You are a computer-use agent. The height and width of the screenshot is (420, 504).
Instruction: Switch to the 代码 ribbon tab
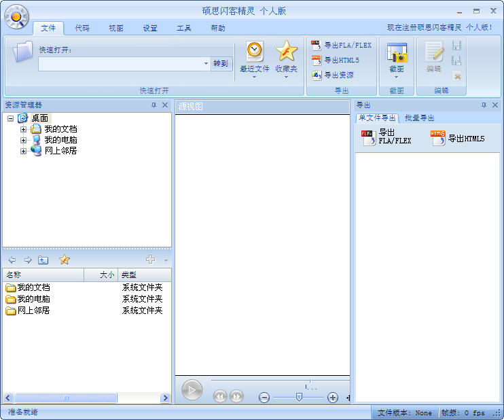click(x=82, y=28)
